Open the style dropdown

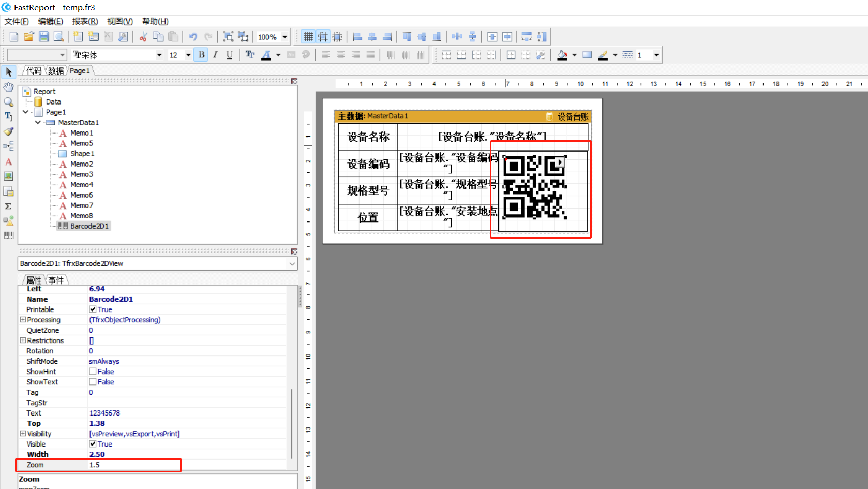pyautogui.click(x=63, y=55)
